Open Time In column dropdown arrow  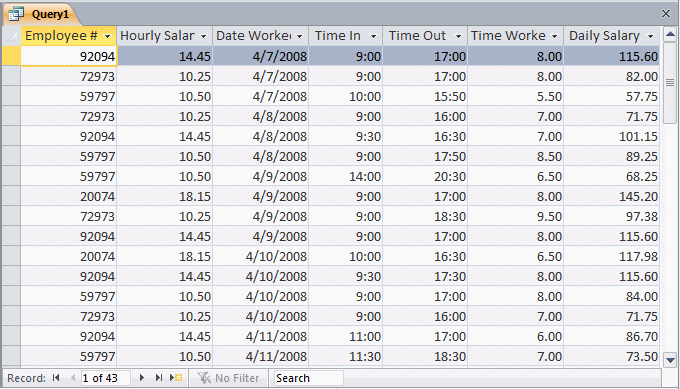coord(373,36)
